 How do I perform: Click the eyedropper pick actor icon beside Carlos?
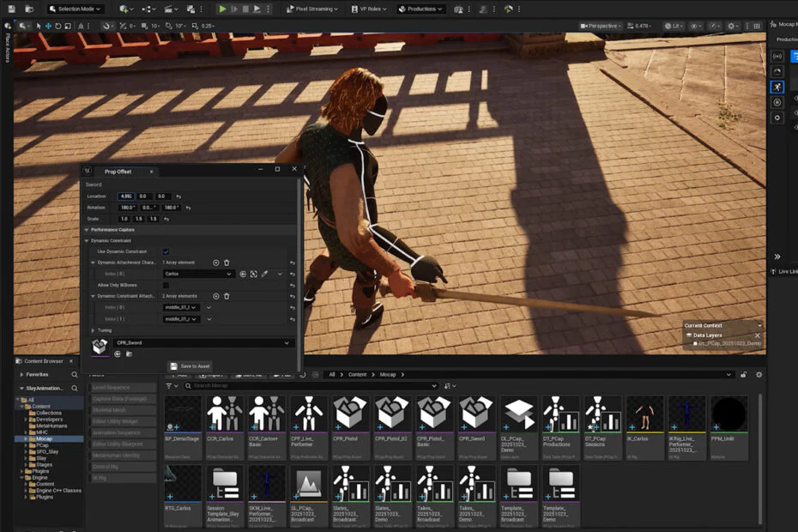coord(264,274)
